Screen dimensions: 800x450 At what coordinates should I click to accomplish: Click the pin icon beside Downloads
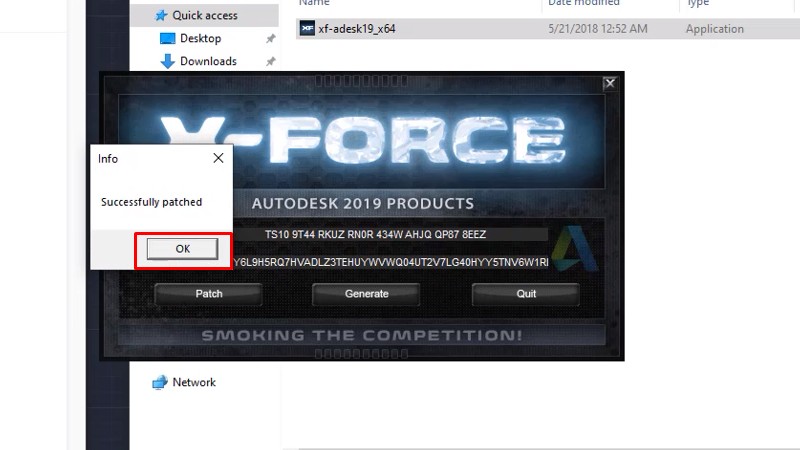270,61
